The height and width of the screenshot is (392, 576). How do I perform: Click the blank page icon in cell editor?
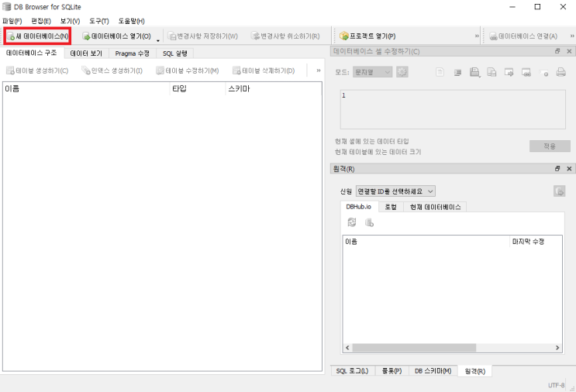440,72
